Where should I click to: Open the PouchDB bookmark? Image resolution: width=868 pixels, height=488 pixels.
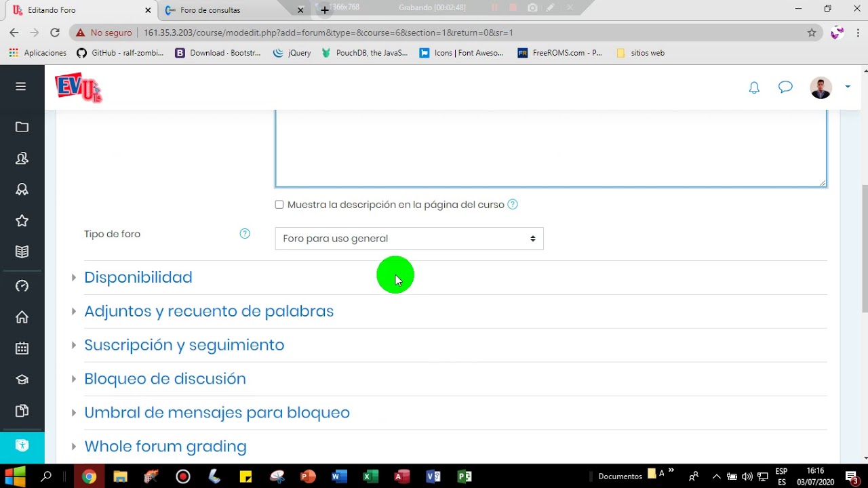[x=365, y=53]
